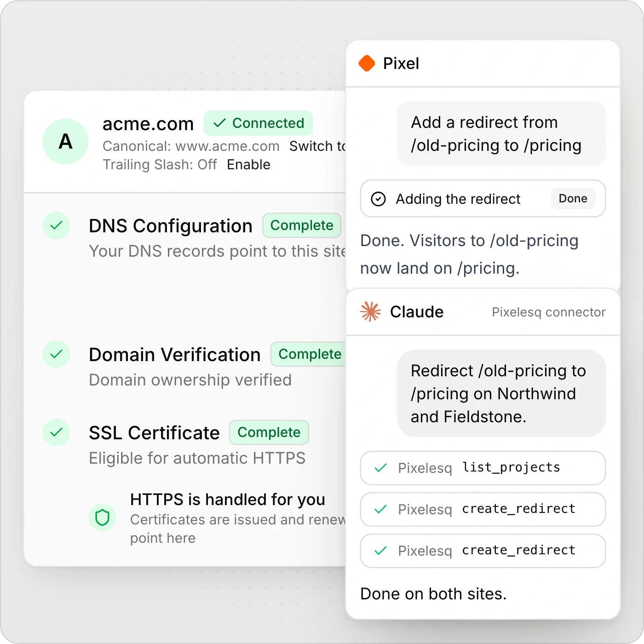Click the Done badge on Adding the redirect
The image size is (644, 644).
point(573,198)
